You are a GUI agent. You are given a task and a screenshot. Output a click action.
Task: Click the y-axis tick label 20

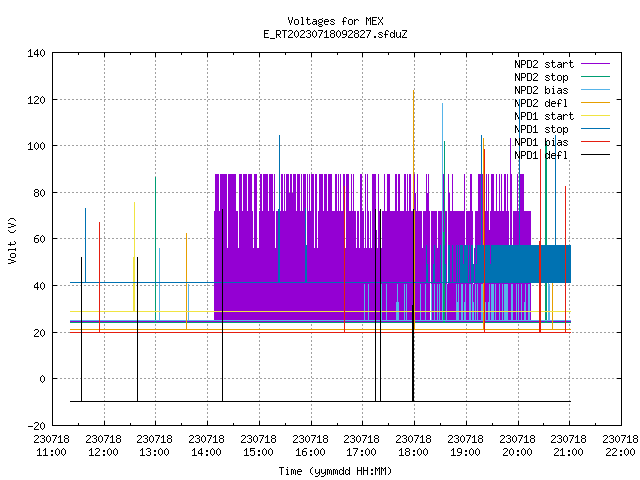pyautogui.click(x=40, y=333)
